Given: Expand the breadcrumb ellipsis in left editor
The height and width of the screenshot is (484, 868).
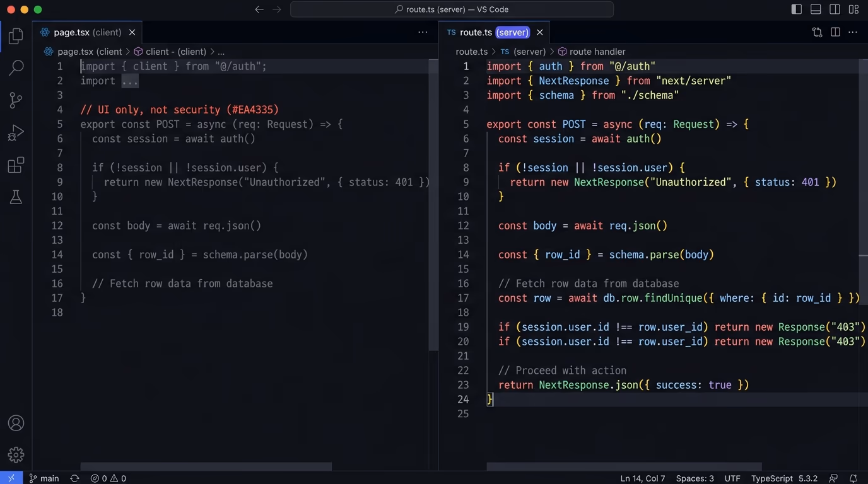Looking at the screenshot, I should (221, 52).
